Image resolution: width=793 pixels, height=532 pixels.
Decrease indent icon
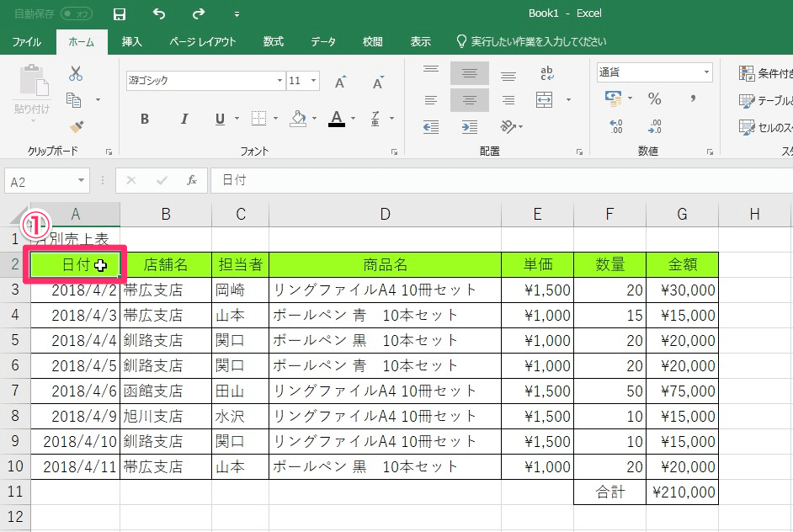pos(431,127)
